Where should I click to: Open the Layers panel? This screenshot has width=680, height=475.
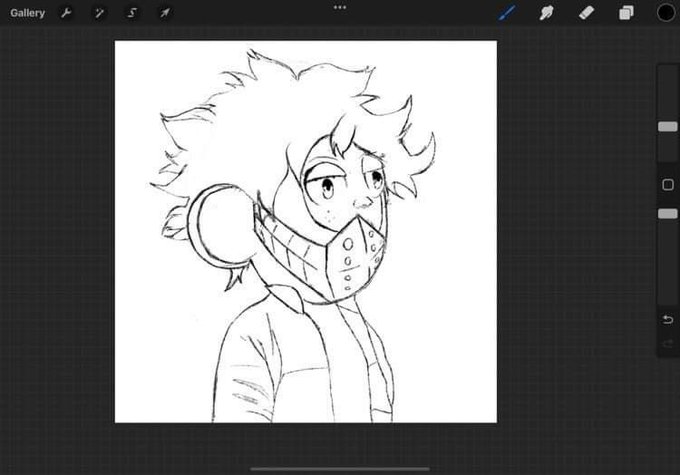[626, 13]
